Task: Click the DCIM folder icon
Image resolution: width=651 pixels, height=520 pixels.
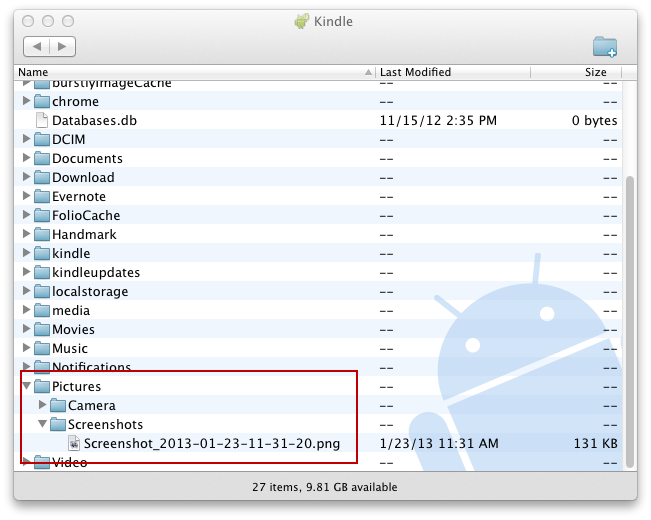Action: (42, 139)
